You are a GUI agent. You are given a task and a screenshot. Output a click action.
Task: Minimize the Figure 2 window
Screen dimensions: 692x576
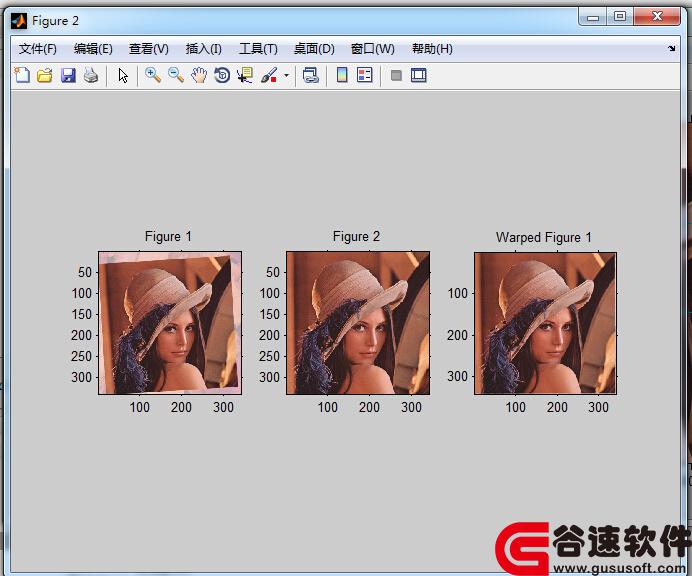pos(593,17)
